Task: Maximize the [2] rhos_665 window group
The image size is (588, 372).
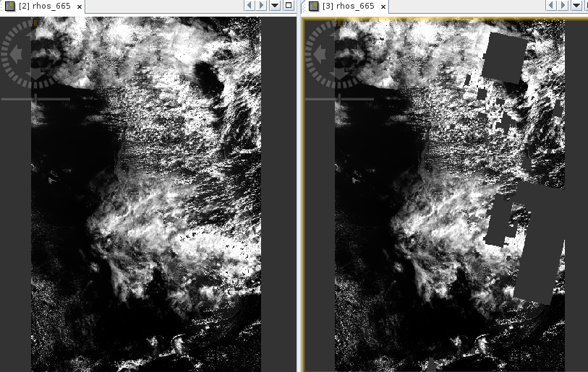Action: (289, 6)
